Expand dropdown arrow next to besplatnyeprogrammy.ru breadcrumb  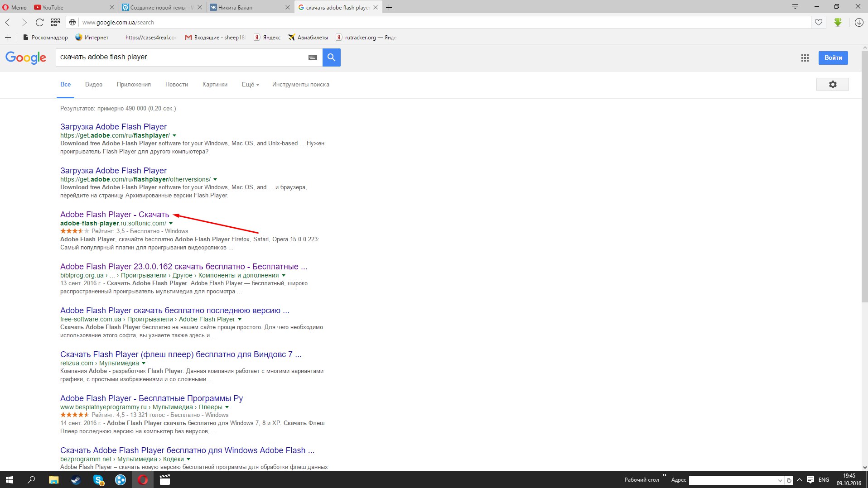(227, 407)
